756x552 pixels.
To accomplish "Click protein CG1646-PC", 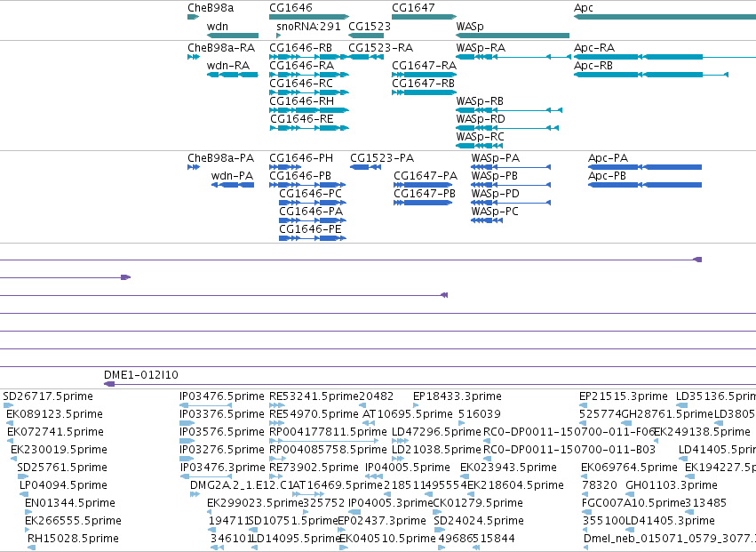I will tap(313, 203).
